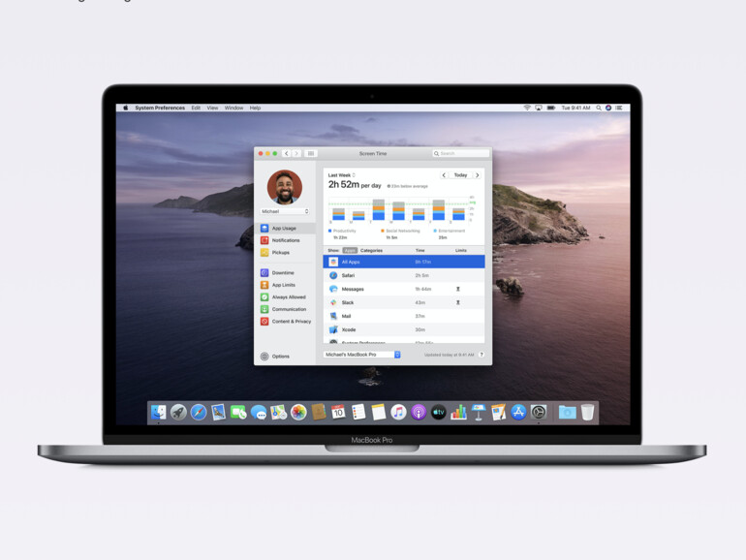746x560 pixels.
Task: Click the Time column header
Action: coord(420,251)
